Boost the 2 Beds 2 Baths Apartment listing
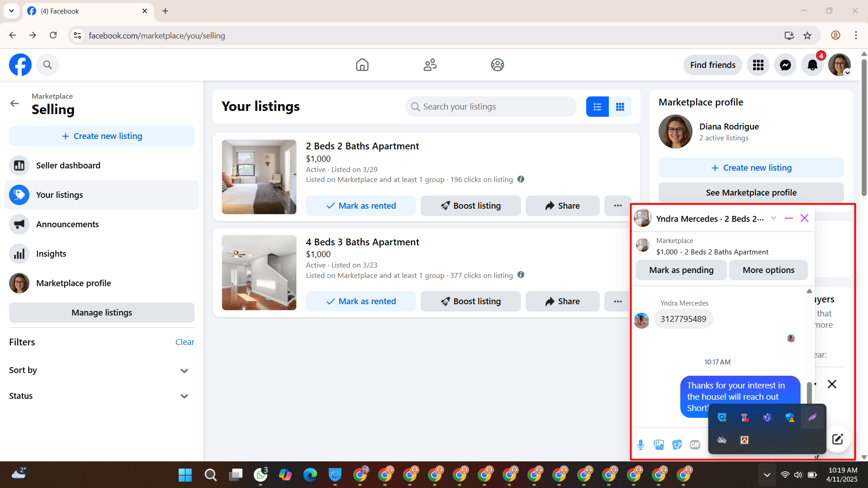The width and height of the screenshot is (868, 488). point(471,206)
